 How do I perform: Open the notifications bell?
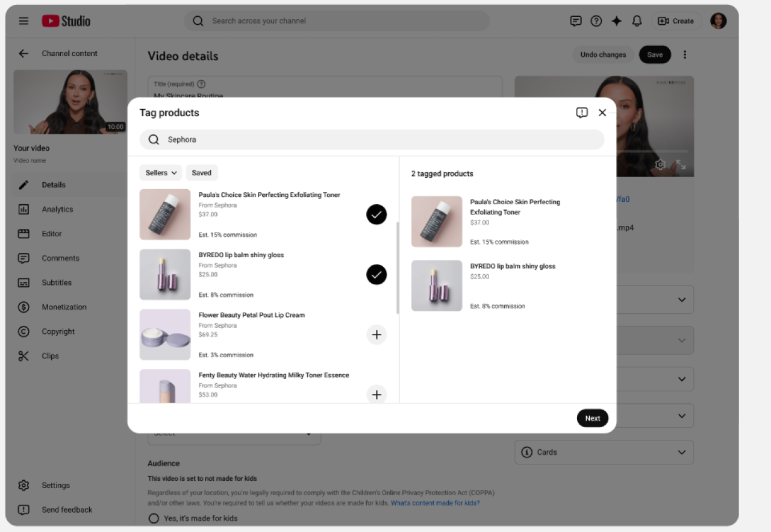pos(637,21)
